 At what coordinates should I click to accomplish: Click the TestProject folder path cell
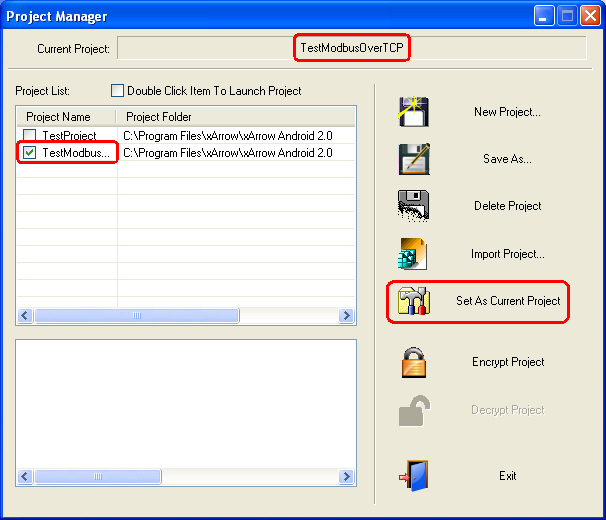pos(228,136)
